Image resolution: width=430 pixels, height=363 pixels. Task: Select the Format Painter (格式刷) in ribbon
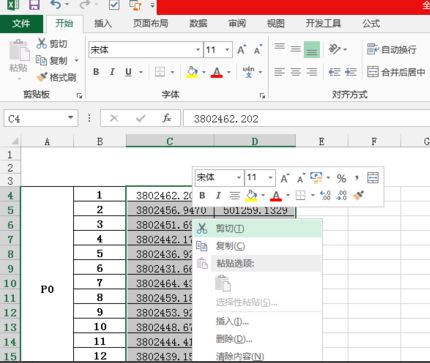click(56, 77)
